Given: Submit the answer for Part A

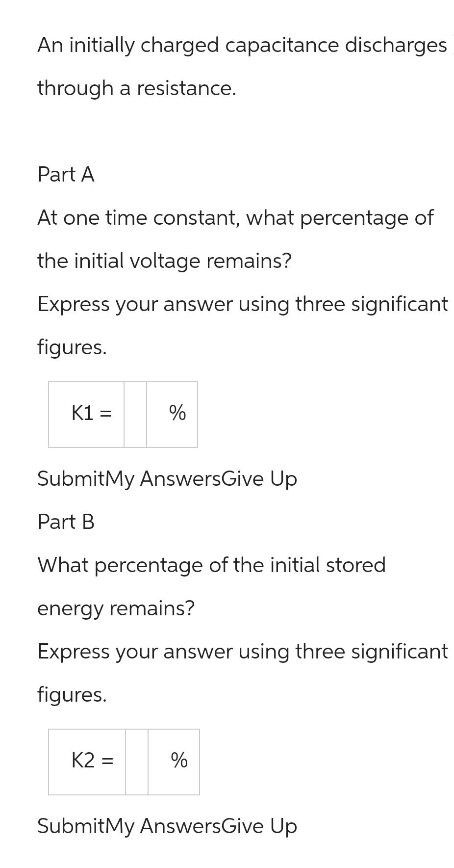Looking at the screenshot, I should coord(71,478).
